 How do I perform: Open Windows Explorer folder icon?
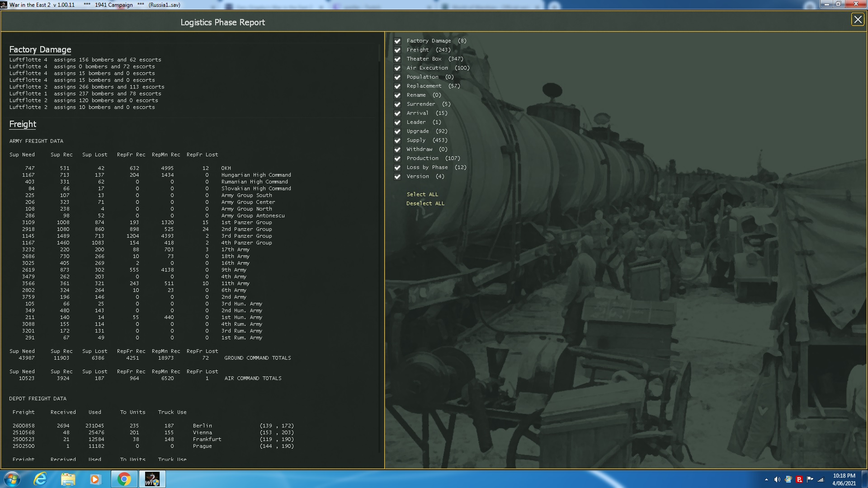68,479
